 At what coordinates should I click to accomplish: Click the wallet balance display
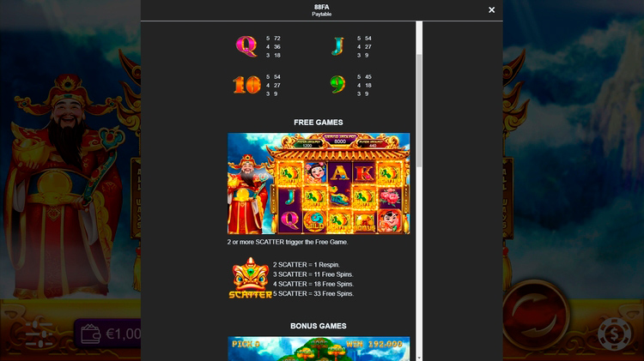(109, 334)
